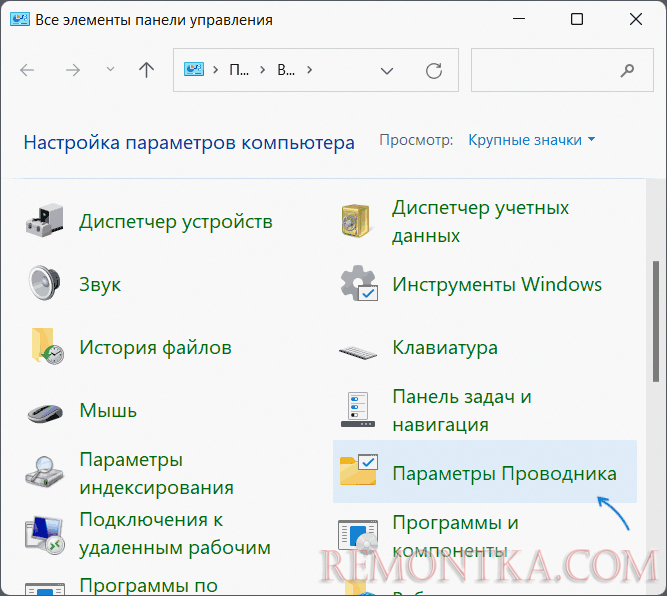667x596 pixels.
Task: Expand the Крупные значки view dropdown
Action: click(x=531, y=140)
